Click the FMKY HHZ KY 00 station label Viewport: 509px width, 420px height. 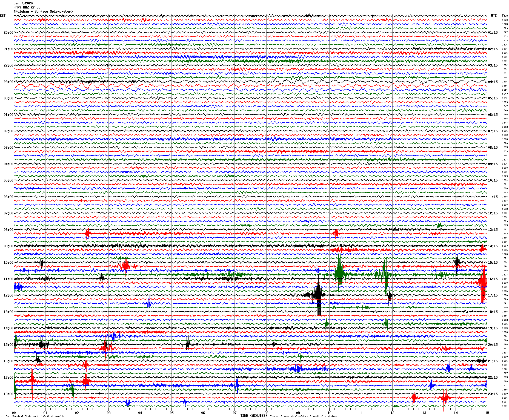27,7
